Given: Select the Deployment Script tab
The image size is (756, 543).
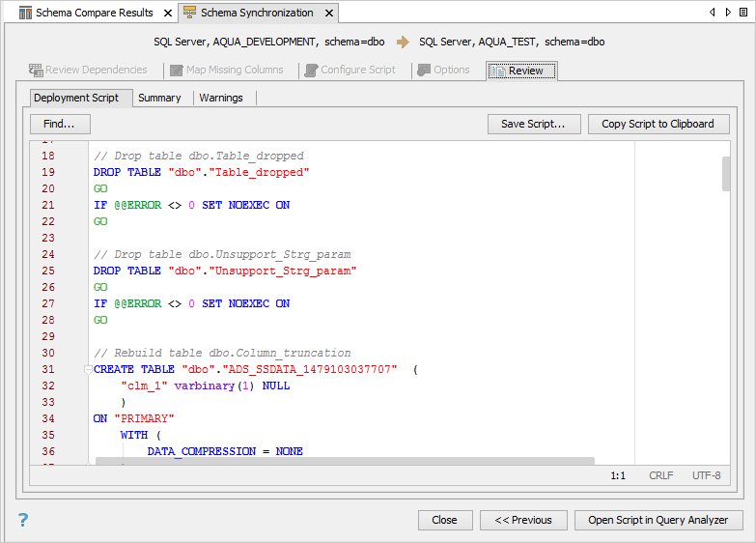Looking at the screenshot, I should [x=75, y=98].
